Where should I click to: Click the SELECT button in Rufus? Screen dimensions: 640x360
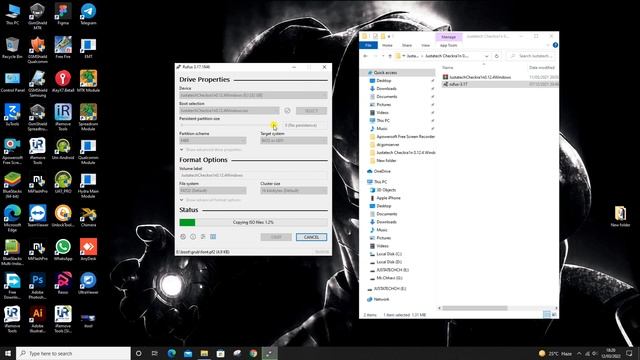[311, 111]
